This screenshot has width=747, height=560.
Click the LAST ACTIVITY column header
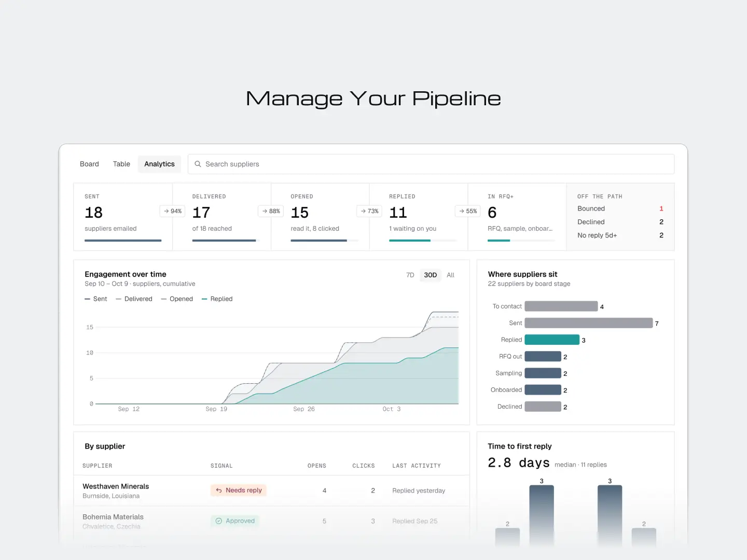(417, 466)
